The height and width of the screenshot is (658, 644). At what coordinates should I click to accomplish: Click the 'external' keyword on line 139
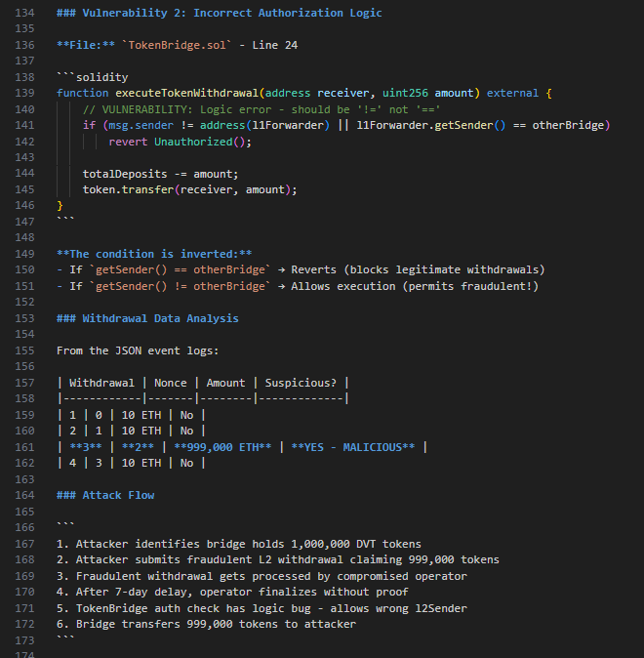tap(512, 93)
